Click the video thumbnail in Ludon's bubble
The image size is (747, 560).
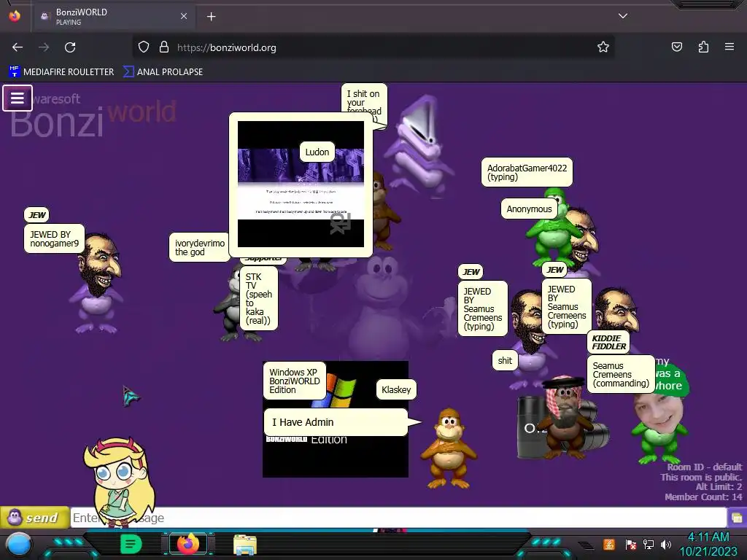(x=301, y=184)
